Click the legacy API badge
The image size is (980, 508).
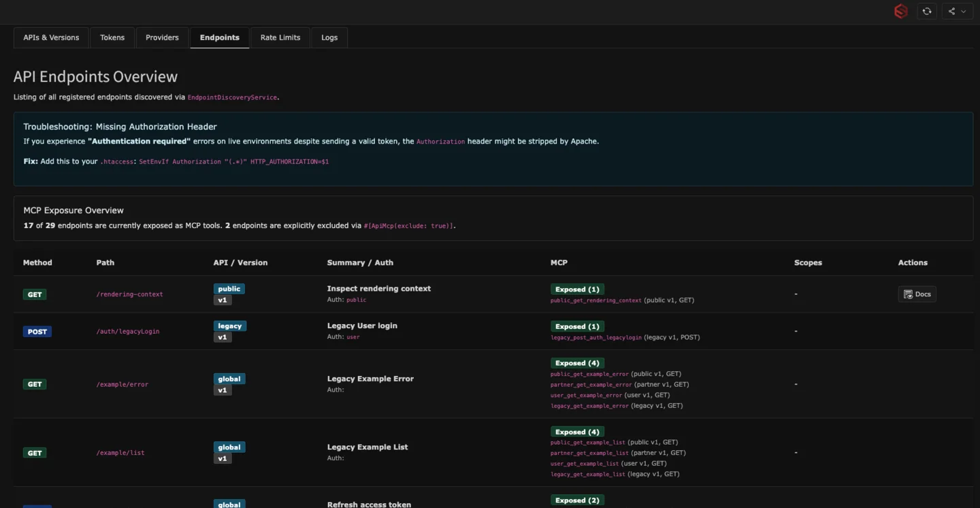coord(230,326)
